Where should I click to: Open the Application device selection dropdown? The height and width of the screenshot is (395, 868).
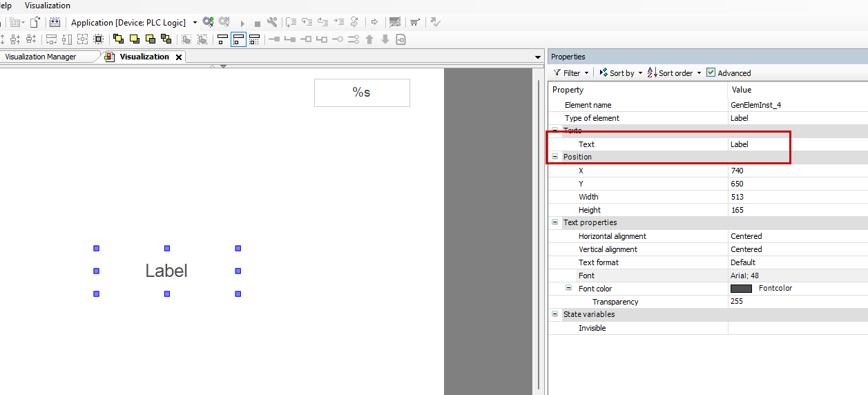195,22
